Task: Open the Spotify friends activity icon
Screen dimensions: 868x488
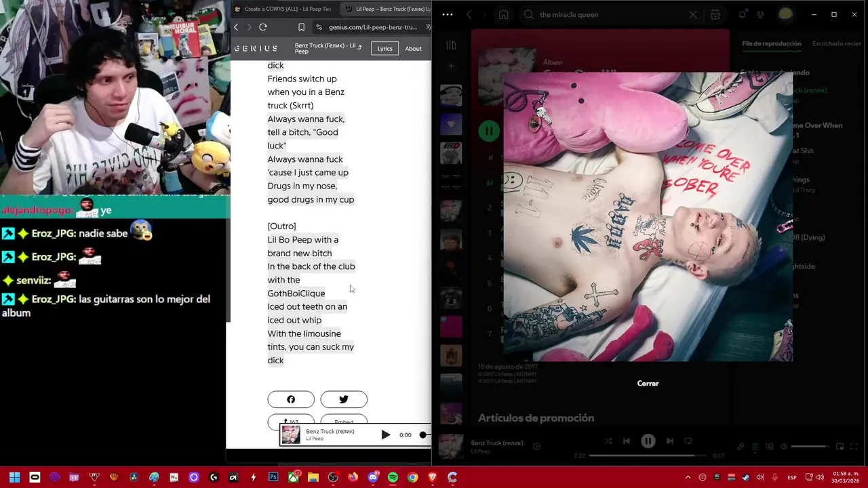Action: [760, 14]
